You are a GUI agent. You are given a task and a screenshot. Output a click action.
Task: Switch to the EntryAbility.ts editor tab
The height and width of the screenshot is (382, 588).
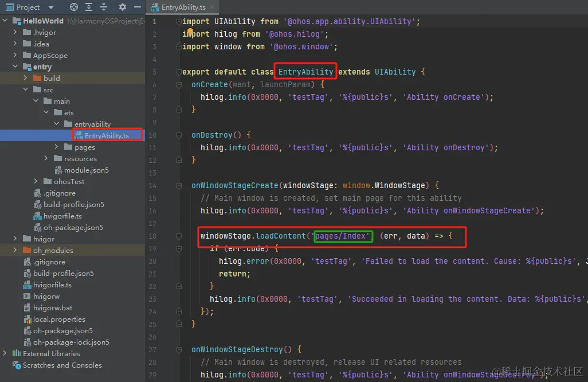point(183,7)
